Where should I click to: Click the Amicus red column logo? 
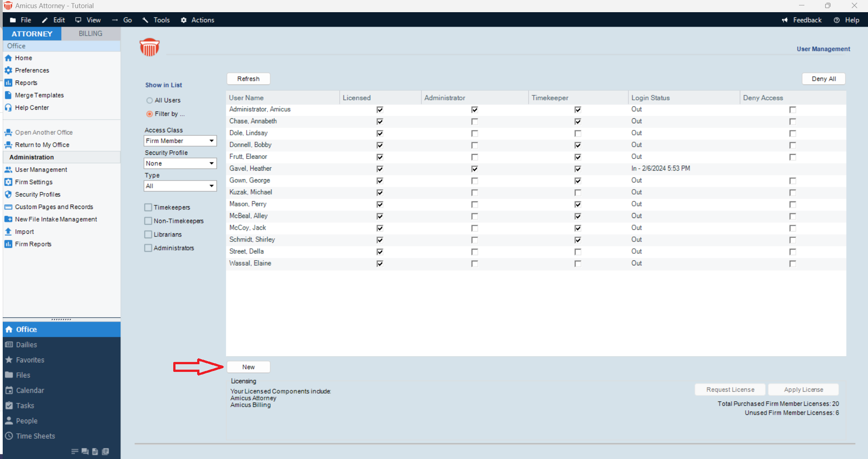tap(150, 47)
